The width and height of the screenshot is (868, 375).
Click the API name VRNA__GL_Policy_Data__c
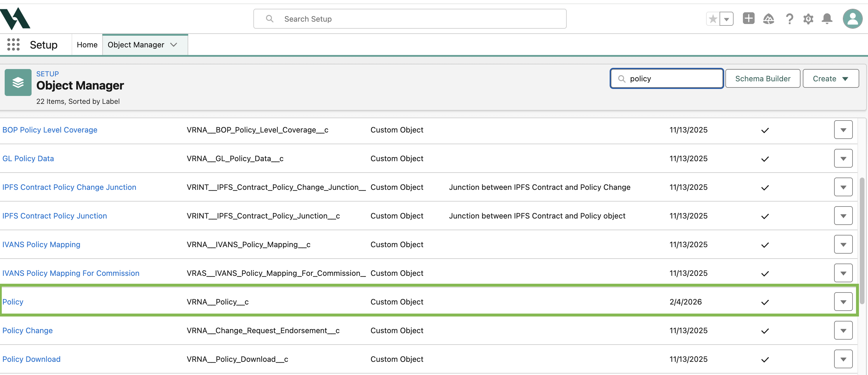pyautogui.click(x=235, y=159)
